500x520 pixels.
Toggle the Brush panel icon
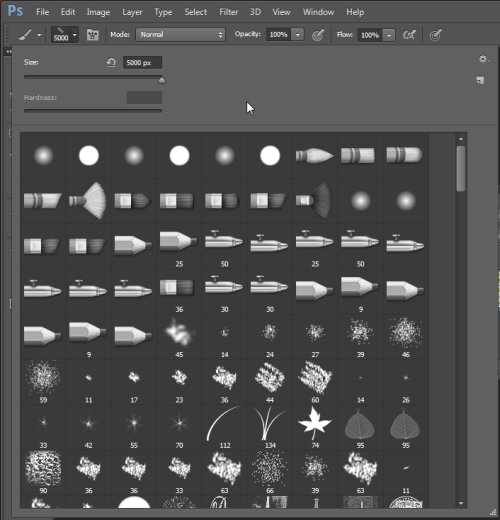pos(92,34)
